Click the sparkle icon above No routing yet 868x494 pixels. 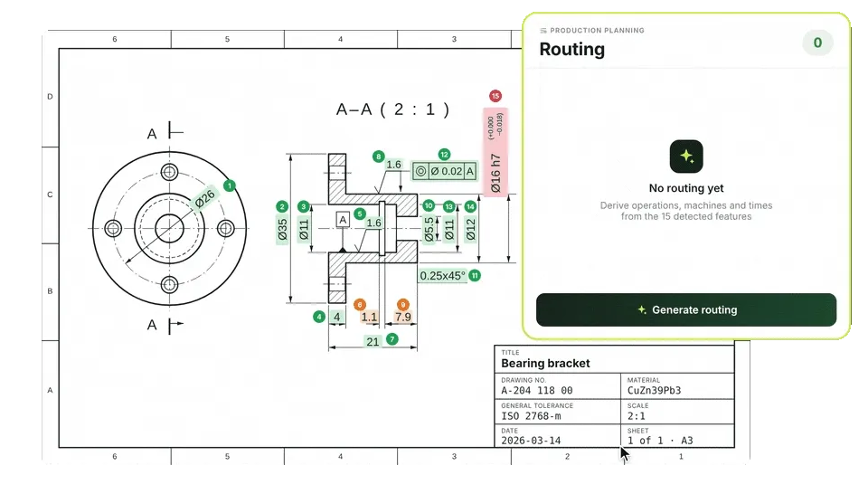pos(686,157)
